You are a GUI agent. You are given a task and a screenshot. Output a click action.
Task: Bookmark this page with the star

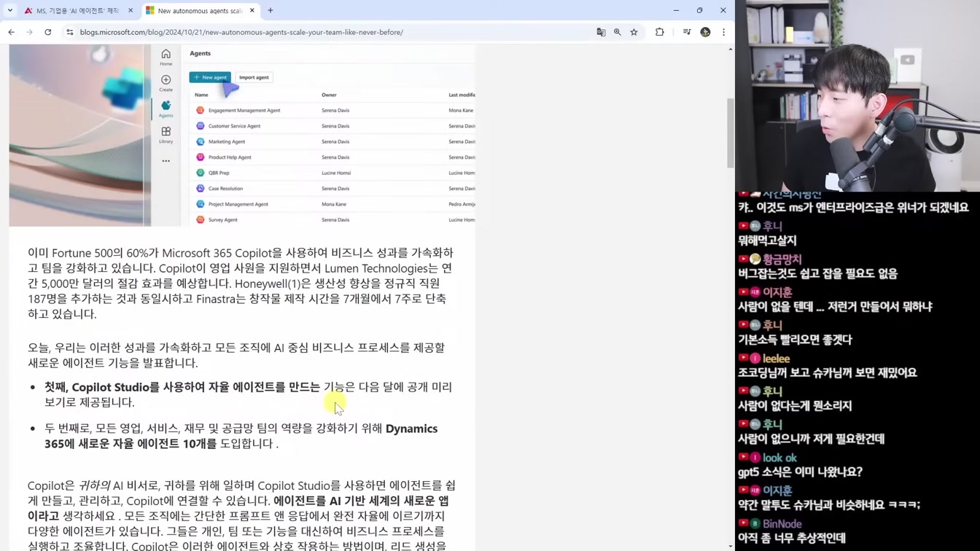coord(634,32)
